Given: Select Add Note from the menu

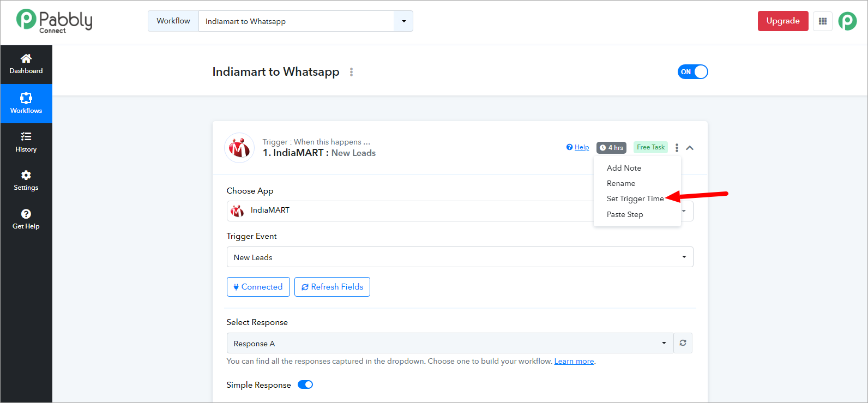Looking at the screenshot, I should coord(624,168).
